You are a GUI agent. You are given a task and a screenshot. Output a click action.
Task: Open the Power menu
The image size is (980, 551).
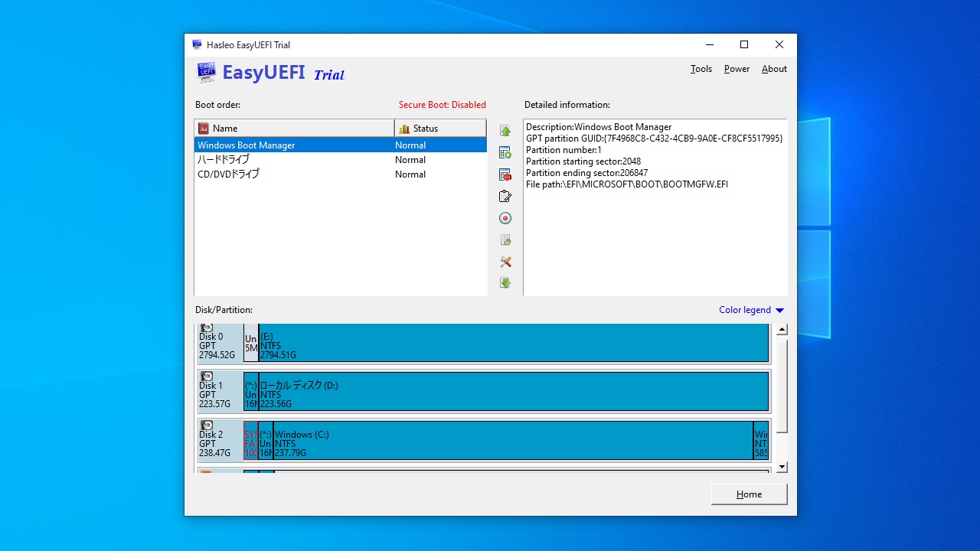pos(737,69)
